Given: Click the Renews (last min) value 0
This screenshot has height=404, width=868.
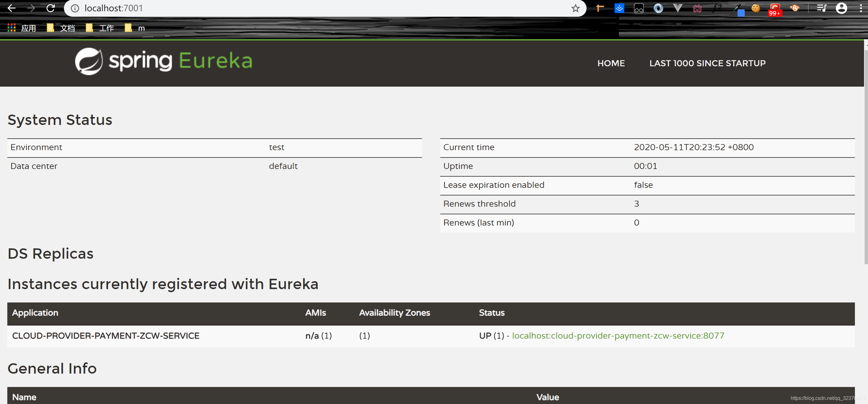Looking at the screenshot, I should tap(636, 223).
